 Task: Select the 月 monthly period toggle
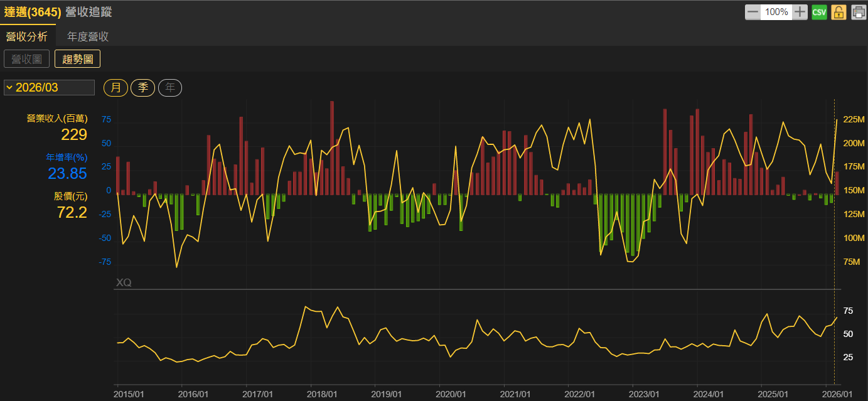click(115, 88)
